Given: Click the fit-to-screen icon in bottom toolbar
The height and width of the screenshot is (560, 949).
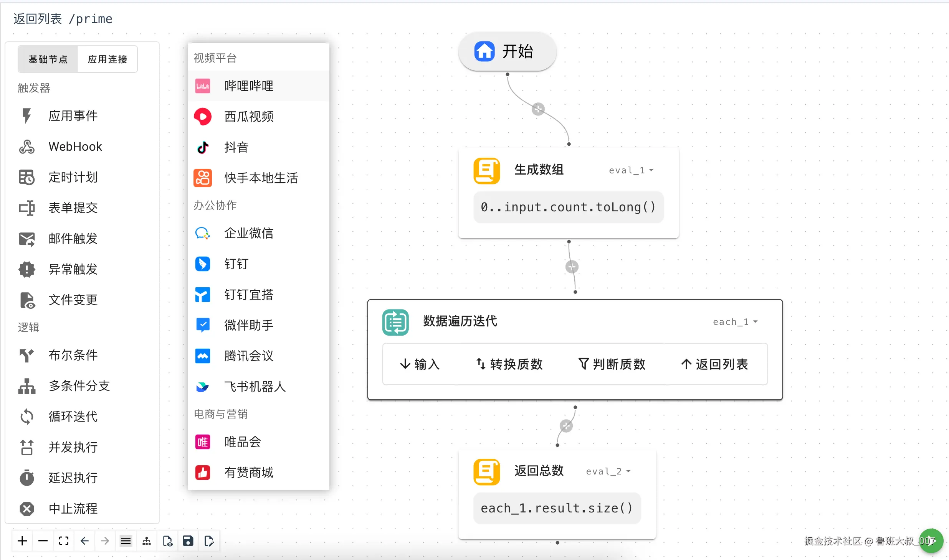Looking at the screenshot, I should (64, 541).
